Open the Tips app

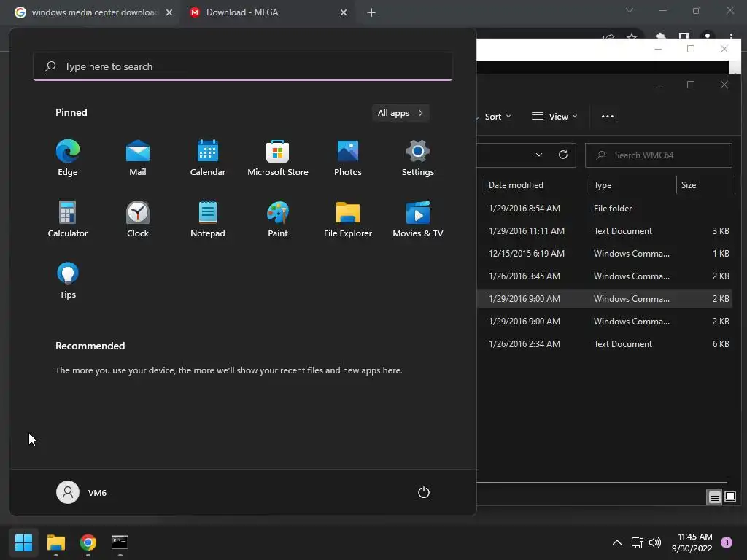pyautogui.click(x=68, y=281)
